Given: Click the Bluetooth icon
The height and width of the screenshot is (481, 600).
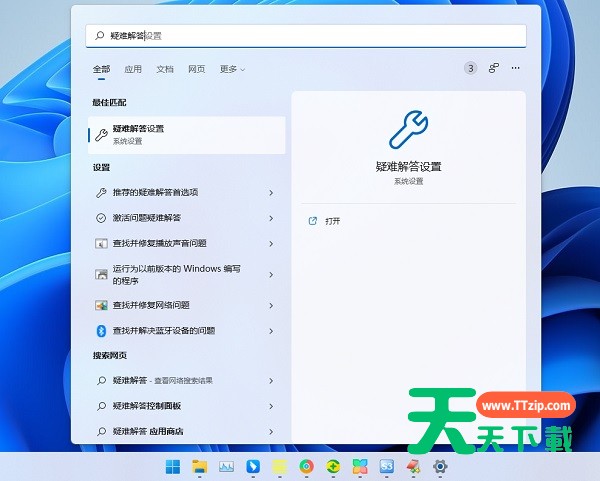Looking at the screenshot, I should [x=101, y=331].
